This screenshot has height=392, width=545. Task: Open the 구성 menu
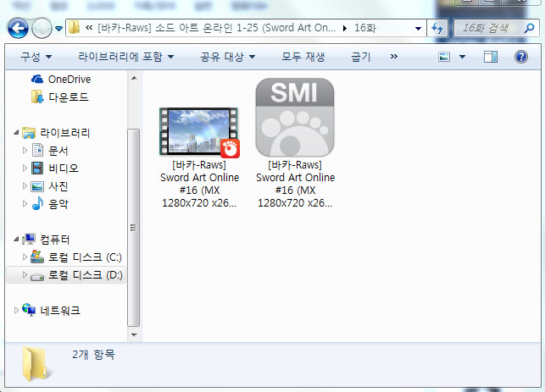click(x=36, y=57)
